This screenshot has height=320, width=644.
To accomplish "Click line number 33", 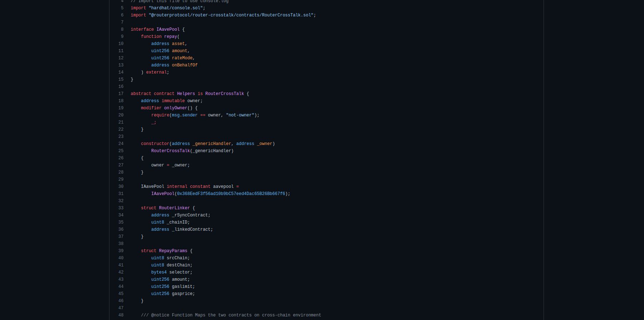I will 121,208.
